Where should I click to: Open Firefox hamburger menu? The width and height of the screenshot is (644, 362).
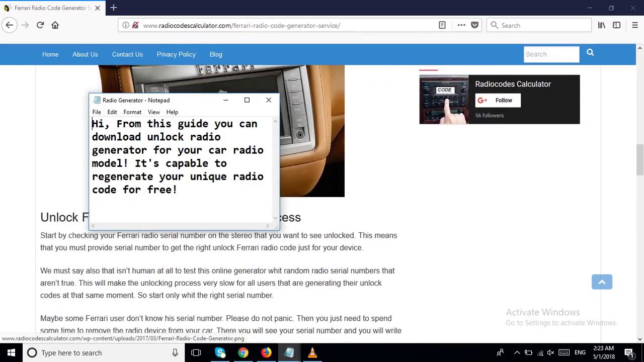[x=634, y=25]
